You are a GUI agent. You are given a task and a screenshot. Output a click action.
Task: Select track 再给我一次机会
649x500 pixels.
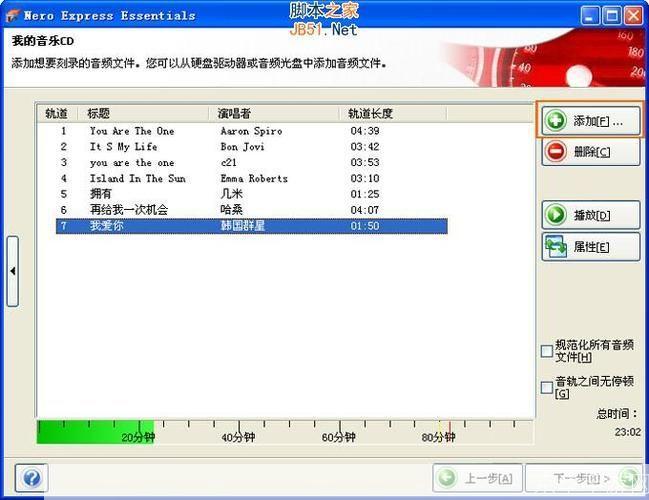252,210
